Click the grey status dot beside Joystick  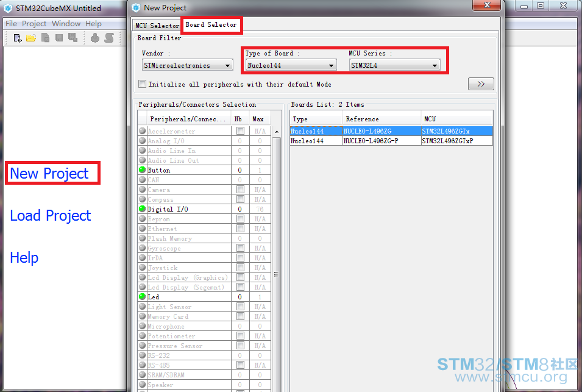point(142,267)
